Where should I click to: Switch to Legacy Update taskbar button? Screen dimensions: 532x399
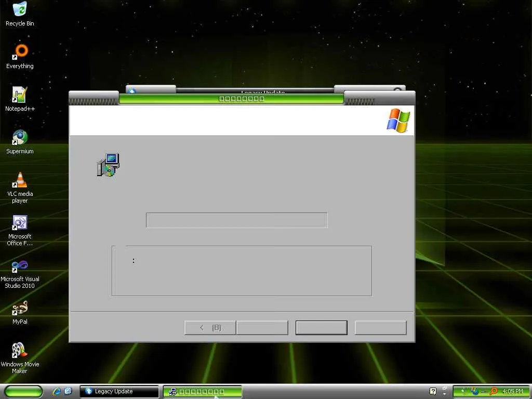tap(119, 391)
